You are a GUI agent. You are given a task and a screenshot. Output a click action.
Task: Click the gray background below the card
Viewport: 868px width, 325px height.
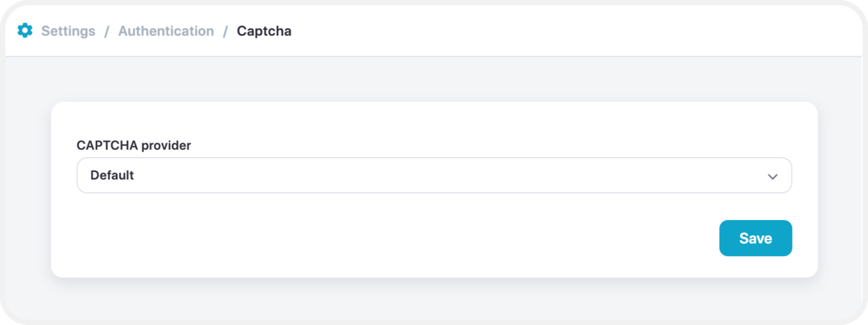point(434,299)
